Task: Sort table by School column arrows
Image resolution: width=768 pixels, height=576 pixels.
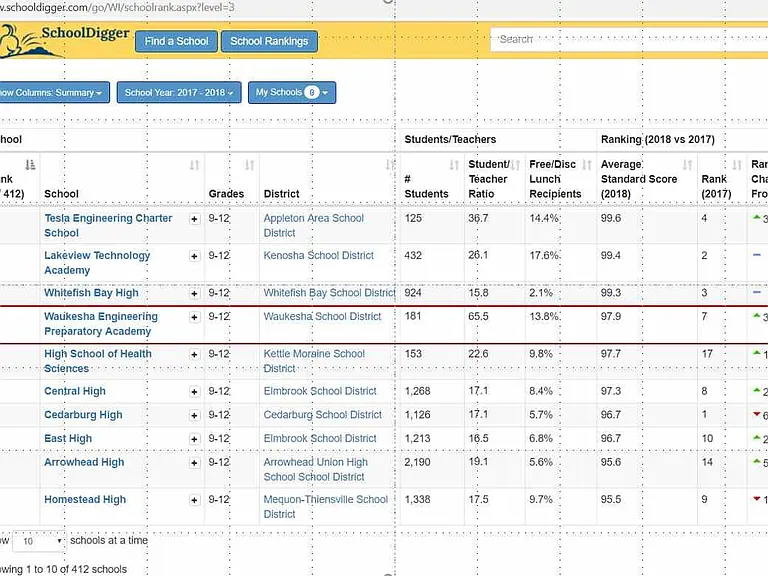Action: pos(194,166)
